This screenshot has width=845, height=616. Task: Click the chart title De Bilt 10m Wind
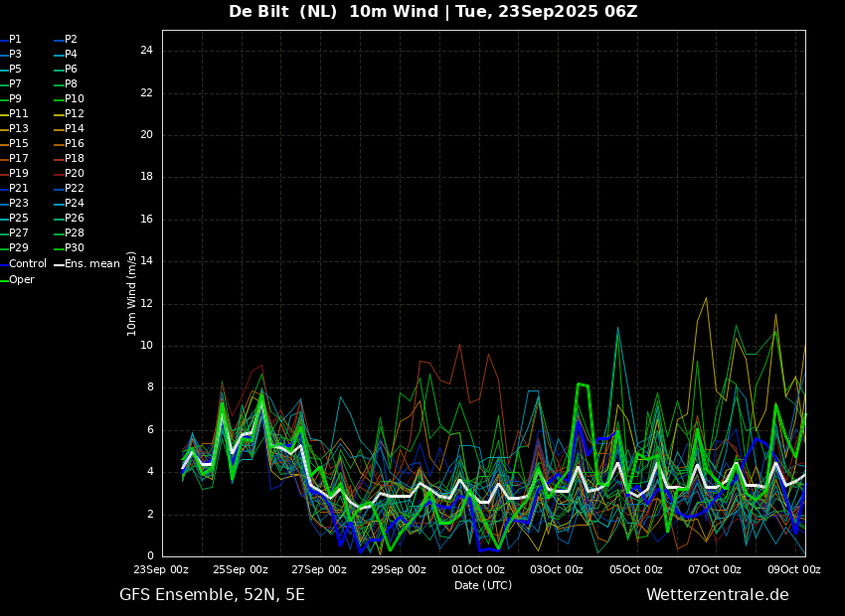coord(432,12)
